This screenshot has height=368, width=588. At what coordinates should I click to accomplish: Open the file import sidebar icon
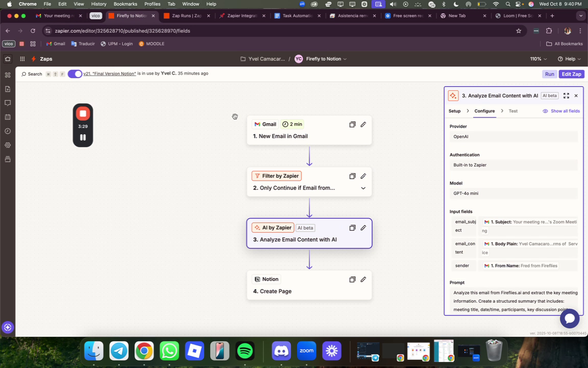click(8, 89)
